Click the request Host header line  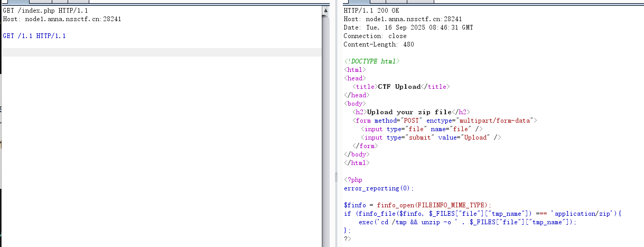(62, 19)
